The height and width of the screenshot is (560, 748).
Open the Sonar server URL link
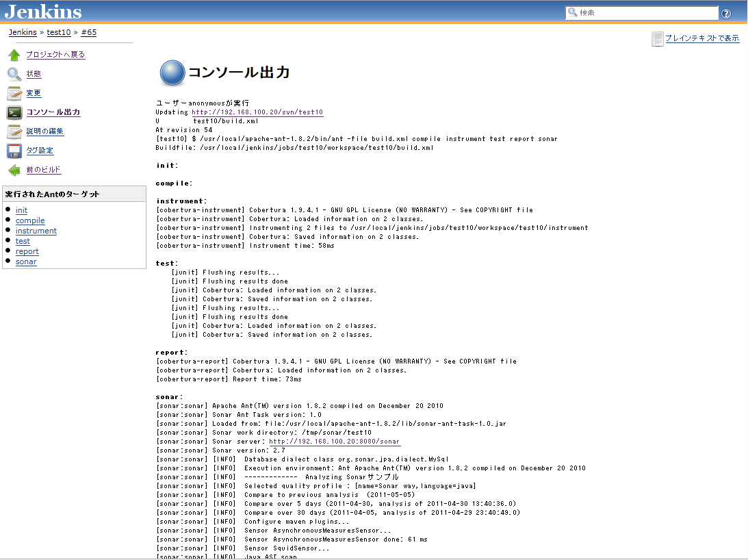pos(335,442)
